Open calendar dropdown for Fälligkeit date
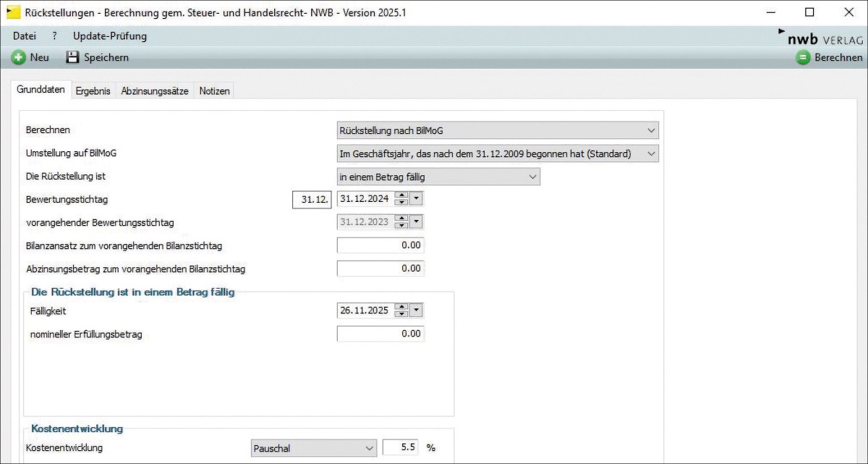Screen dimensions: 868x464 point(417,311)
